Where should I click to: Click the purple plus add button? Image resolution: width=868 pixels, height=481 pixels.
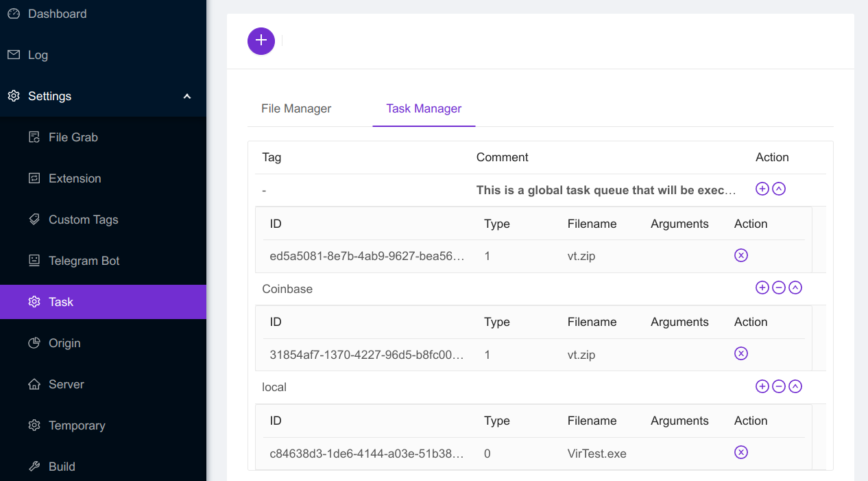pyautogui.click(x=261, y=41)
